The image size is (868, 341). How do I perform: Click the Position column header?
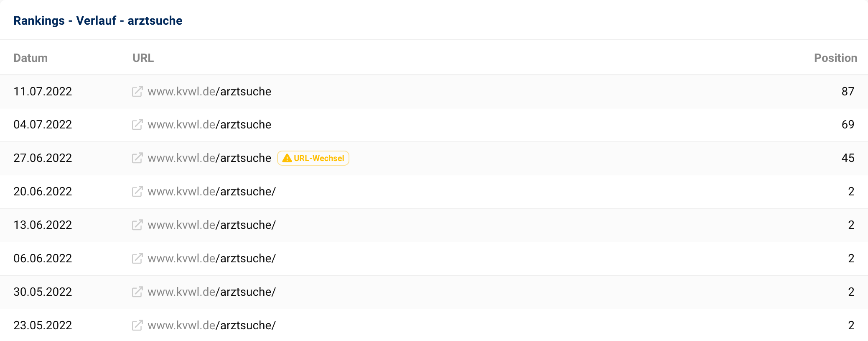coord(835,58)
